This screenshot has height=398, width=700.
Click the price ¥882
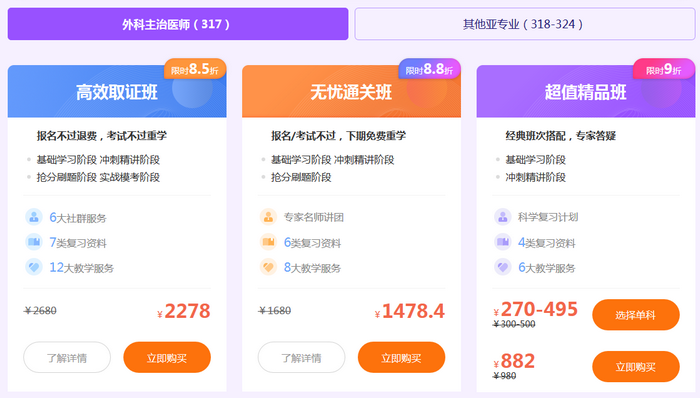pos(514,361)
